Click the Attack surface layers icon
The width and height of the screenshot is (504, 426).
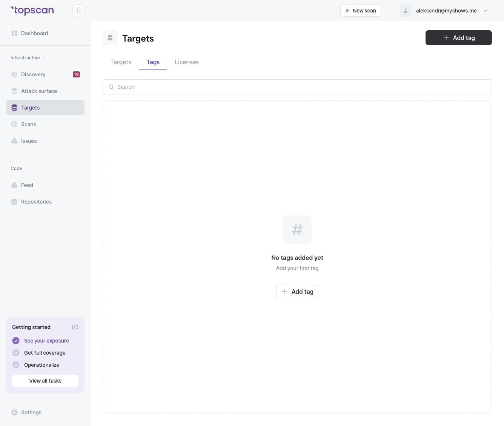tap(14, 91)
